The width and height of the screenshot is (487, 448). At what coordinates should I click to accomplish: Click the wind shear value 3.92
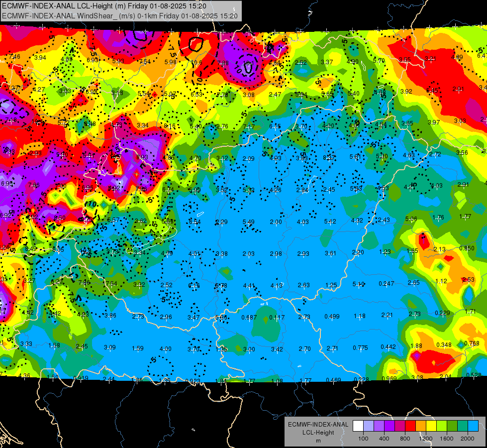[x=406, y=92]
